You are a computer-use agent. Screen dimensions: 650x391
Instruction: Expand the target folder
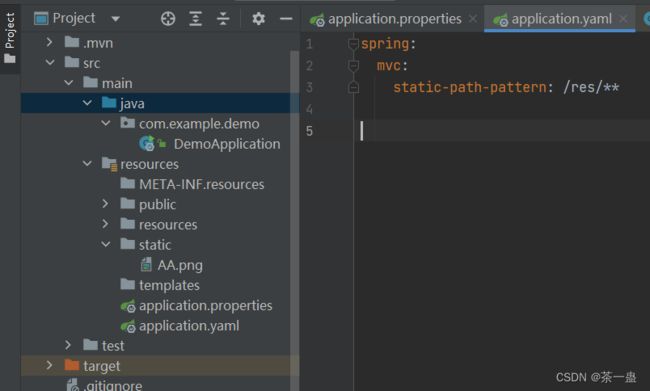pos(49,365)
